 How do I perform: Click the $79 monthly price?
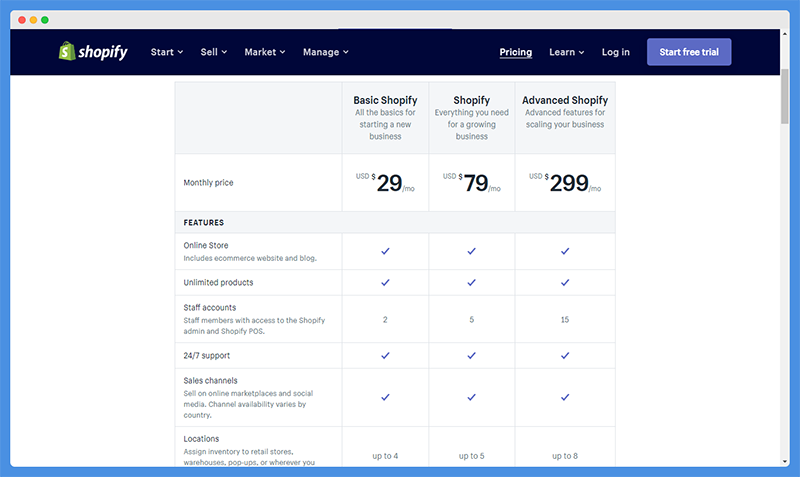(x=471, y=183)
